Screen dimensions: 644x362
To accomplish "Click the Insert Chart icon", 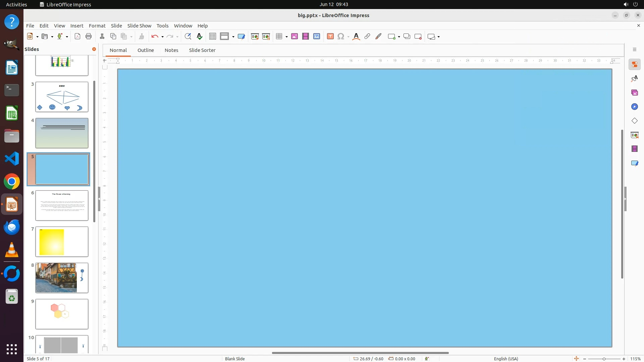I will pyautogui.click(x=317, y=37).
